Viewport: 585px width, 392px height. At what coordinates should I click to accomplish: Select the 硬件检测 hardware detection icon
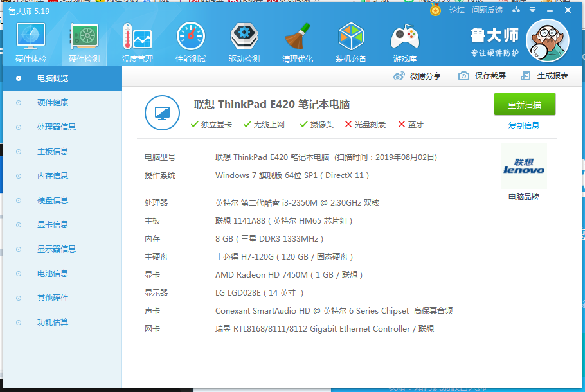84,42
